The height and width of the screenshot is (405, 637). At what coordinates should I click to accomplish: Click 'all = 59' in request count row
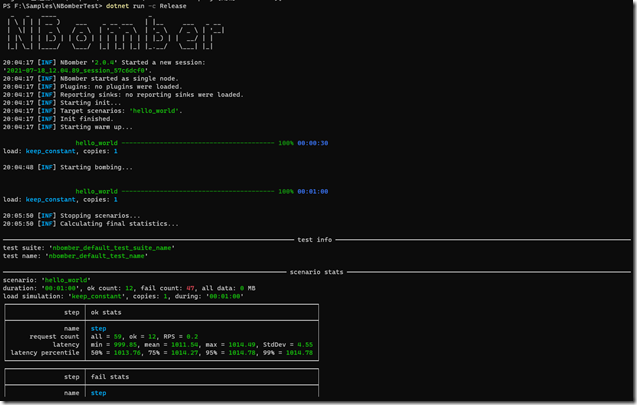pos(106,337)
